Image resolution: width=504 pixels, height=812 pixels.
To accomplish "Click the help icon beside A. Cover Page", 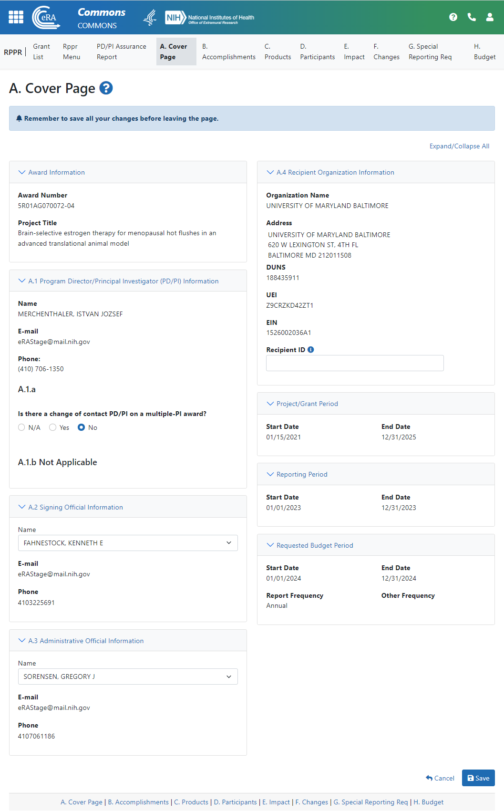I will (106, 88).
